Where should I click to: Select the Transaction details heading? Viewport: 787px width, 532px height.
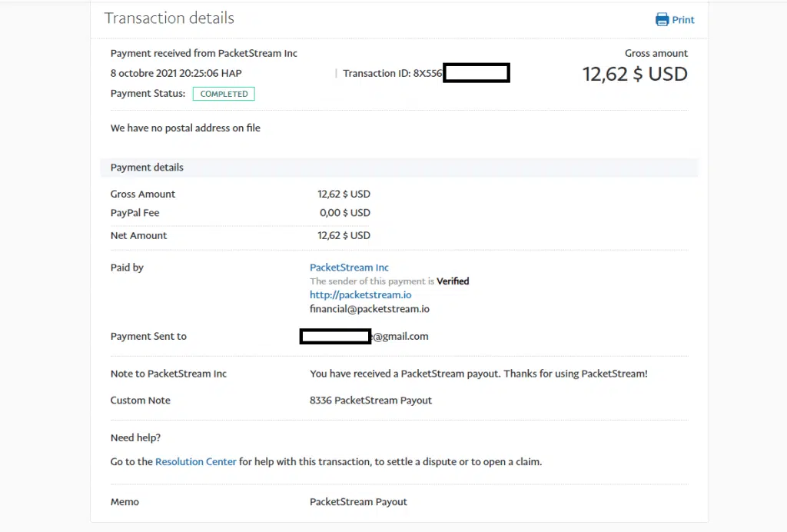(169, 18)
